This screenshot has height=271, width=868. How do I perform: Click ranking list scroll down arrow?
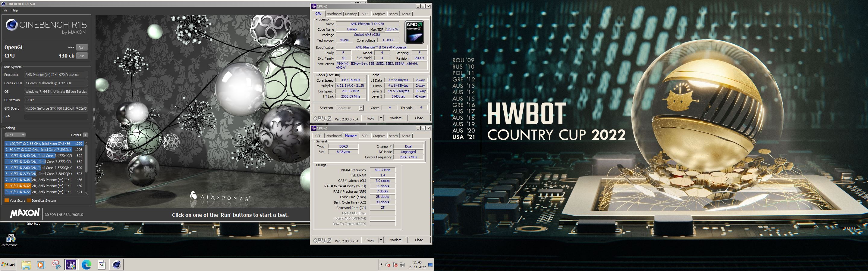86,193
